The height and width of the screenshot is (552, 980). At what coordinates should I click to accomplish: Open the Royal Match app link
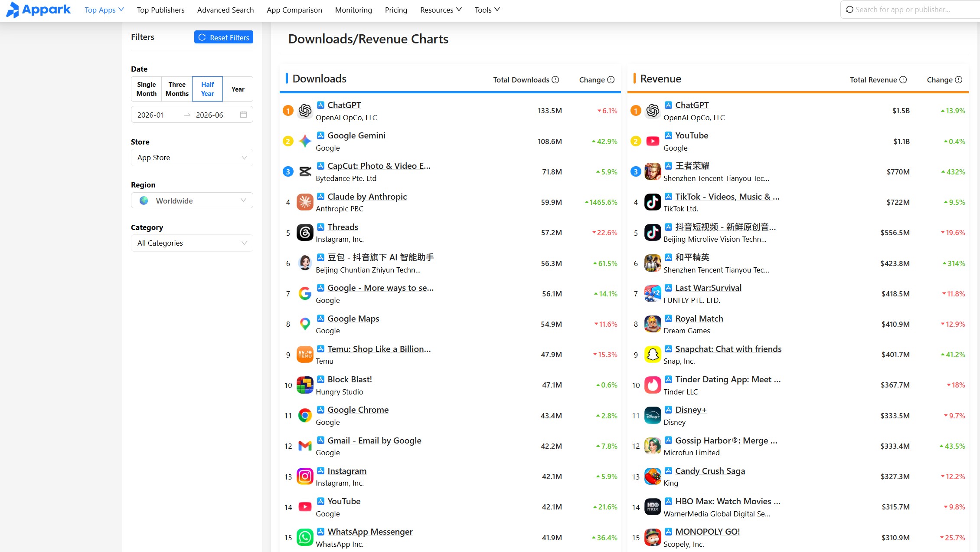[699, 319]
